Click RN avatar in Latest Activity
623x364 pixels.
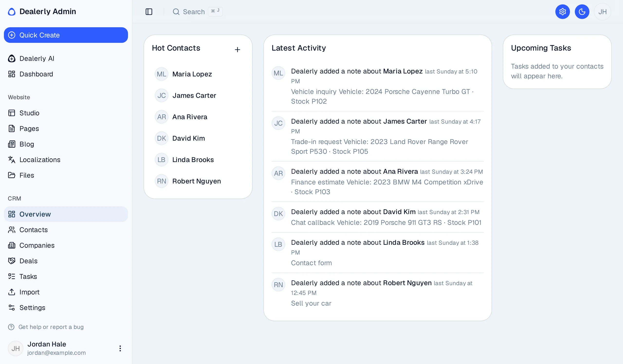(x=278, y=285)
